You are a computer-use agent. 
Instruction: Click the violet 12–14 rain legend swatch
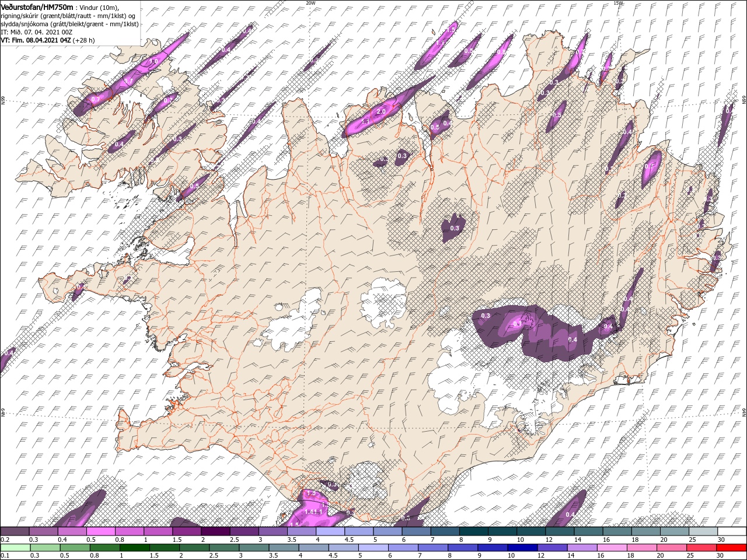pos(552,548)
